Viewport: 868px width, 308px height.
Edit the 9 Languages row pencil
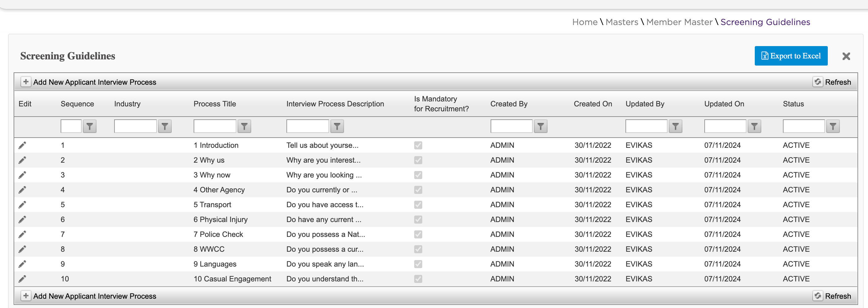click(22, 264)
